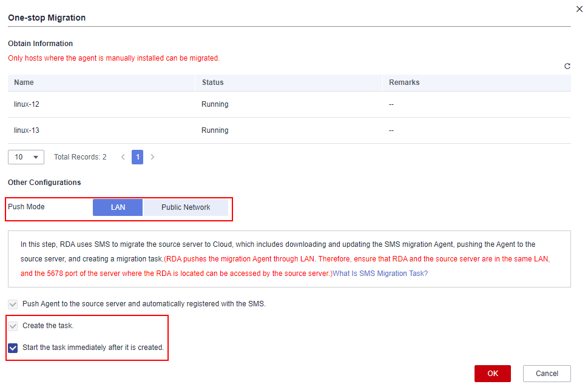Switch push mode to Public Network
This screenshot has width=588, height=390.
[186, 207]
